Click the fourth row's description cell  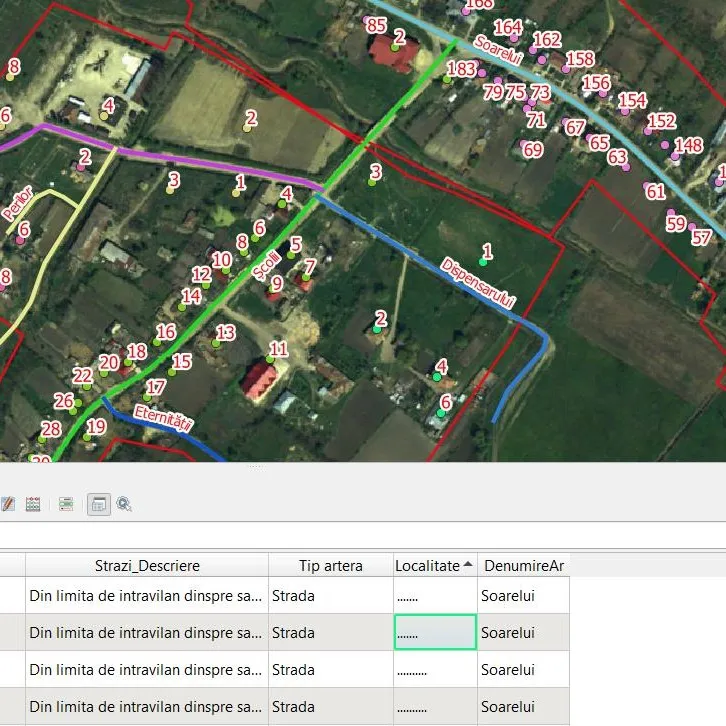coord(147,707)
